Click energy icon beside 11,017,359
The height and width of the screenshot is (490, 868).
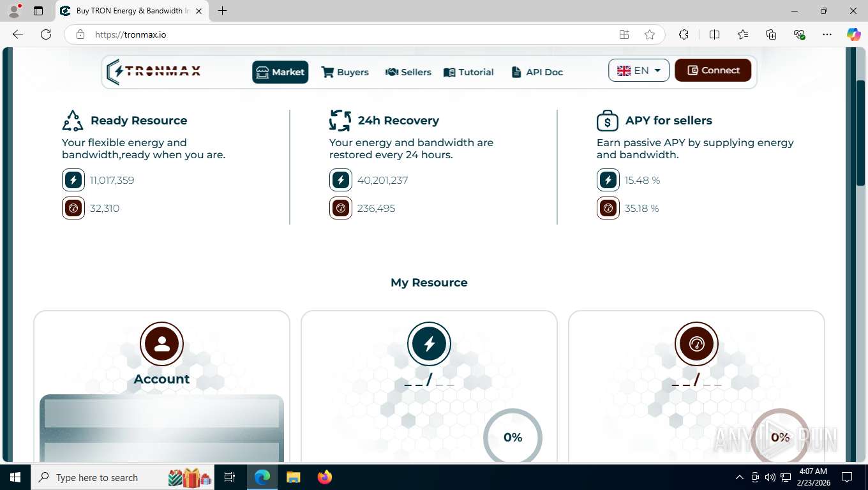[73, 180]
